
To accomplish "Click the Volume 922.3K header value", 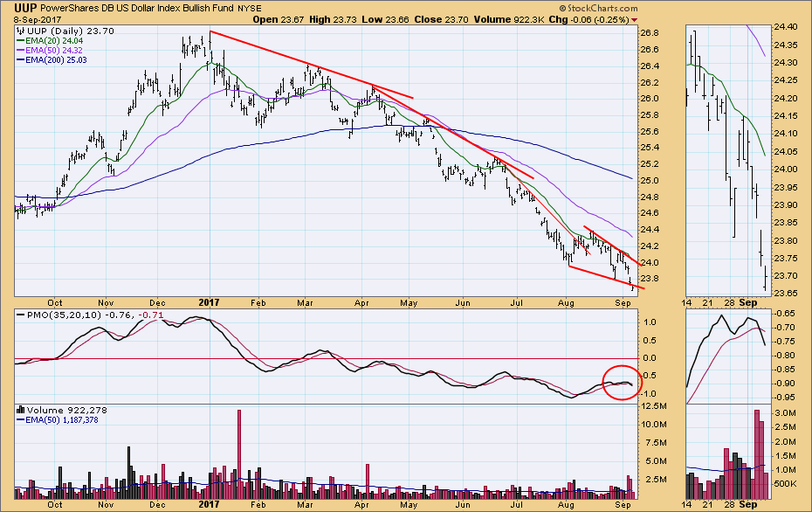I will (x=508, y=20).
